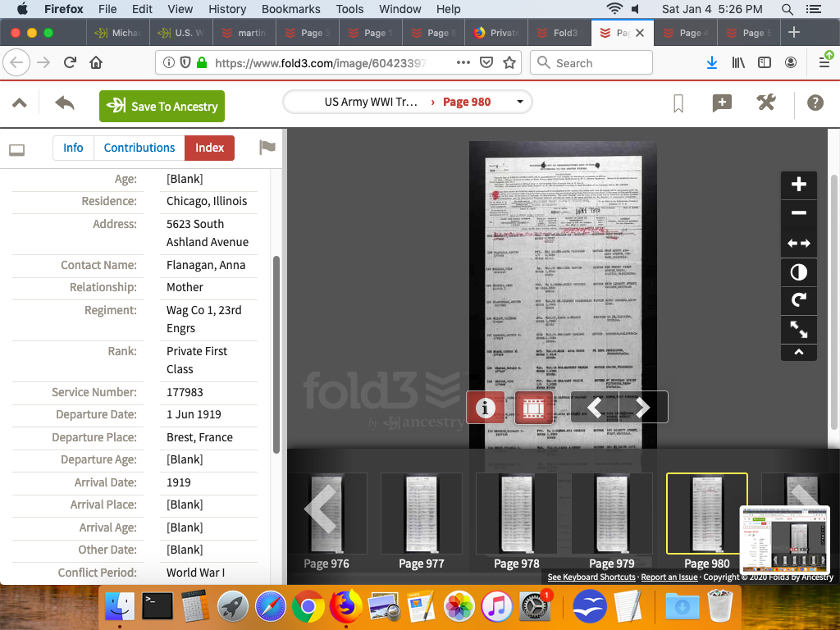840x630 pixels.
Task: Open the contrast adjustment tool
Action: 798,272
